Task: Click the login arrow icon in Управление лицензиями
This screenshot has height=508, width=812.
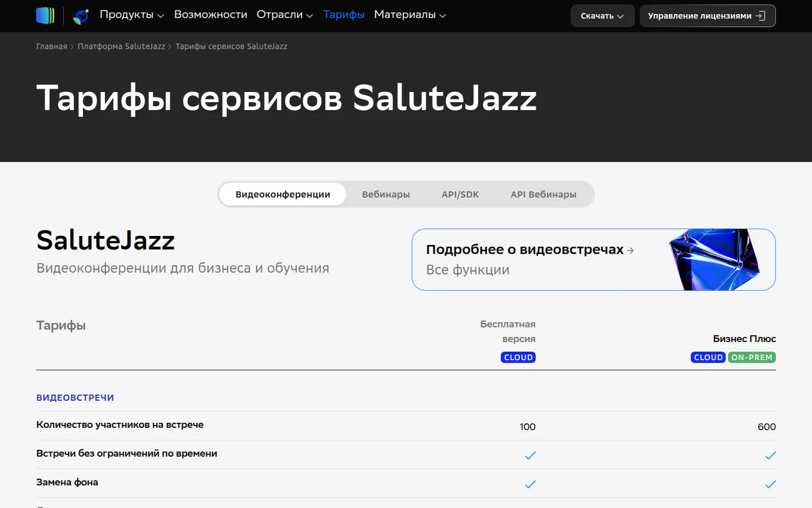Action: [761, 16]
